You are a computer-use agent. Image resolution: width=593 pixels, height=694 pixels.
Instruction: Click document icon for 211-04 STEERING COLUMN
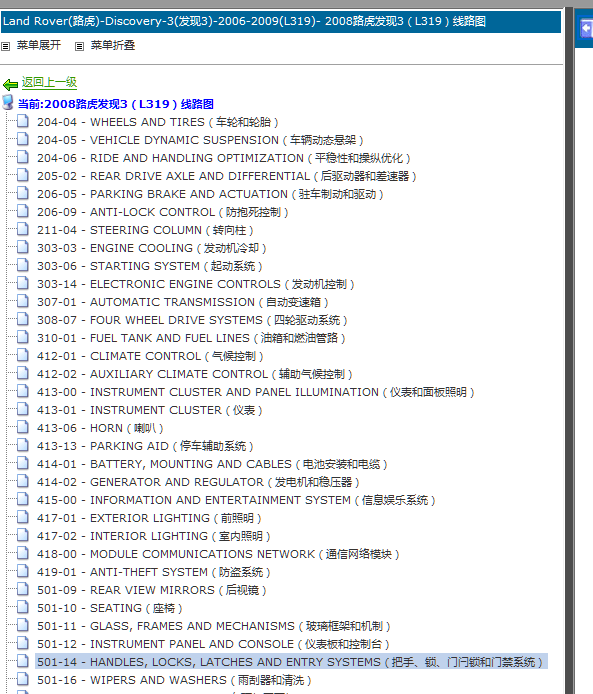(23, 229)
